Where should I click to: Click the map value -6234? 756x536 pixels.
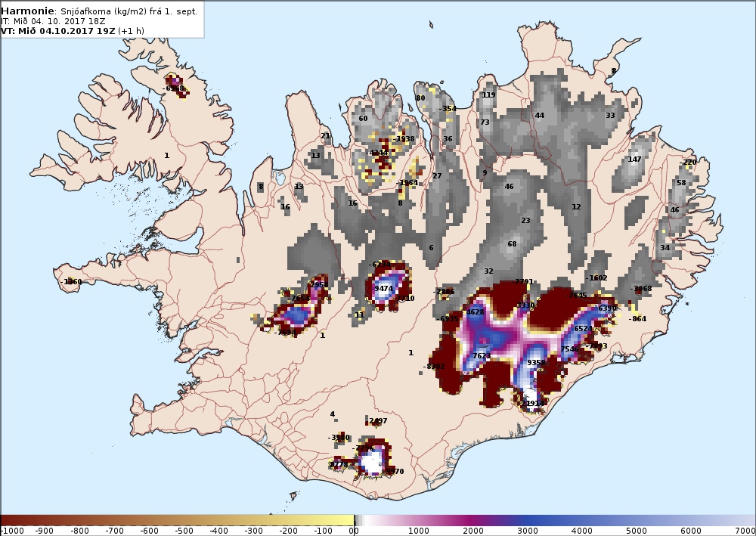[380, 265]
